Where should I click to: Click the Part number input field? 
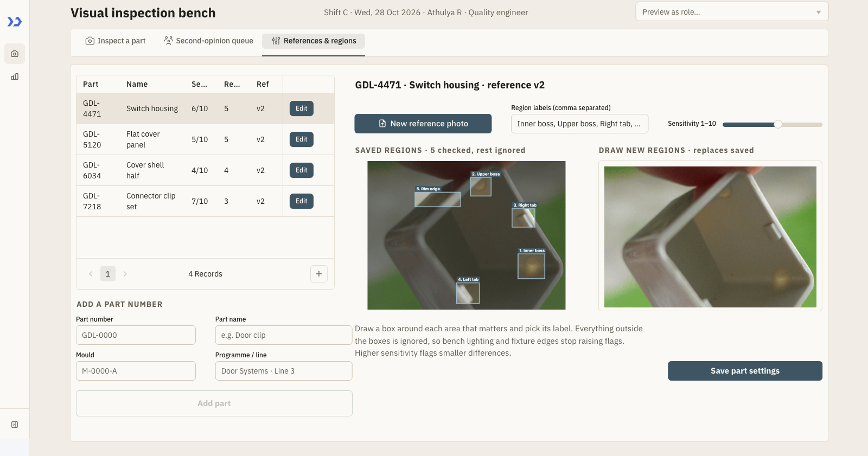pos(136,335)
